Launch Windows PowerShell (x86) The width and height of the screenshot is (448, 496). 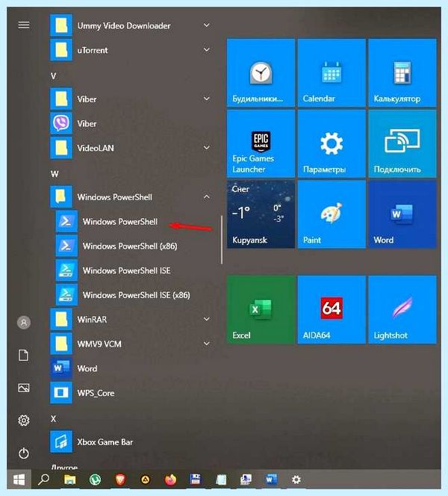[133, 246]
